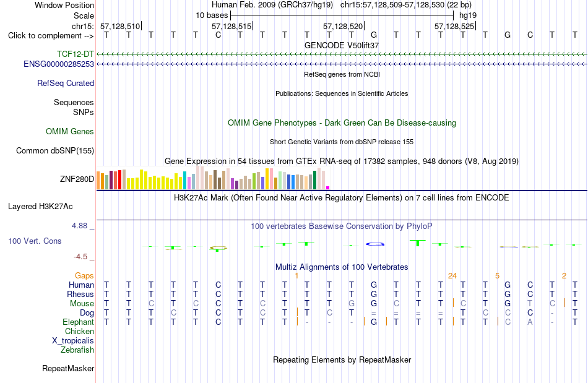Open the ZNF280D GTEx expression label
The image size is (588, 383).
click(77, 179)
